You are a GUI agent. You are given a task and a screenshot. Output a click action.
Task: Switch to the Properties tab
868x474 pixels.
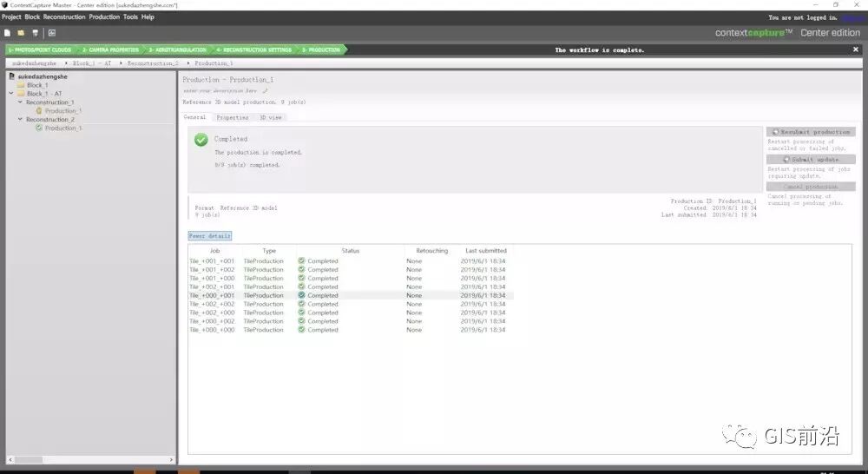tap(233, 117)
